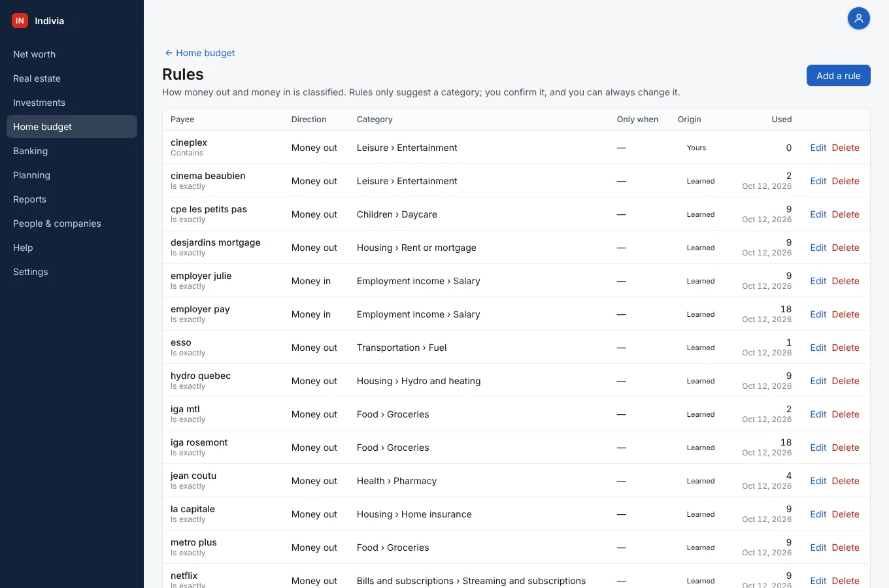Viewport: 889px width, 588px height.
Task: Click the Payee column header
Action: [x=182, y=120]
